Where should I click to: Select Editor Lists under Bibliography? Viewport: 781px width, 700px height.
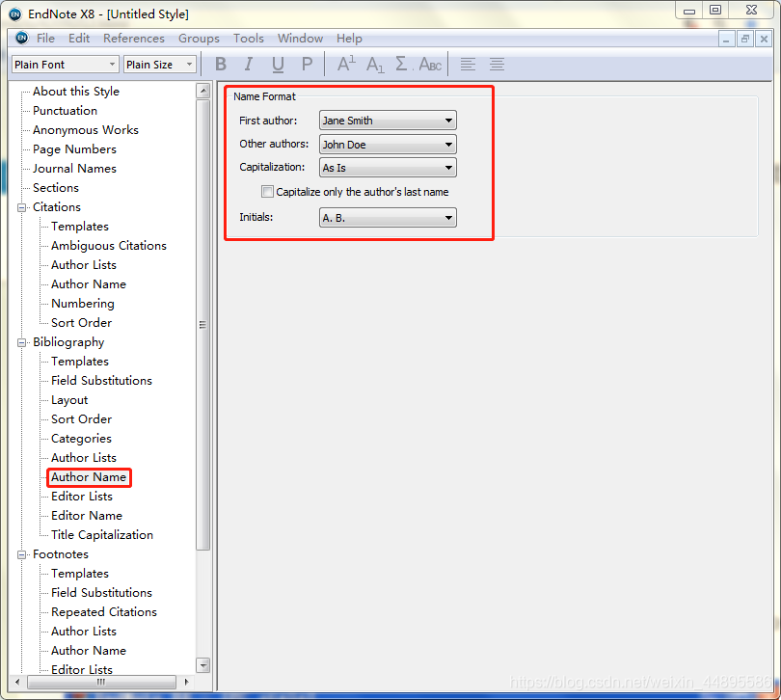pyautogui.click(x=82, y=497)
